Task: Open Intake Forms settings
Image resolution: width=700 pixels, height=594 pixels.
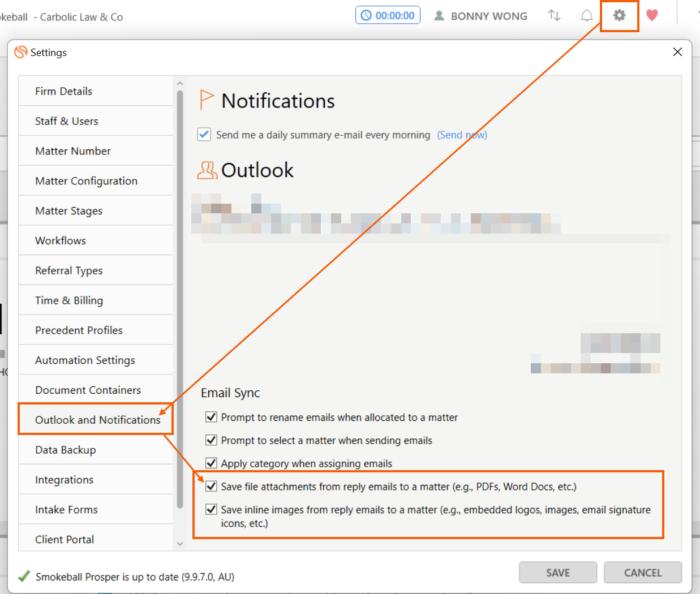Action: [x=96, y=510]
